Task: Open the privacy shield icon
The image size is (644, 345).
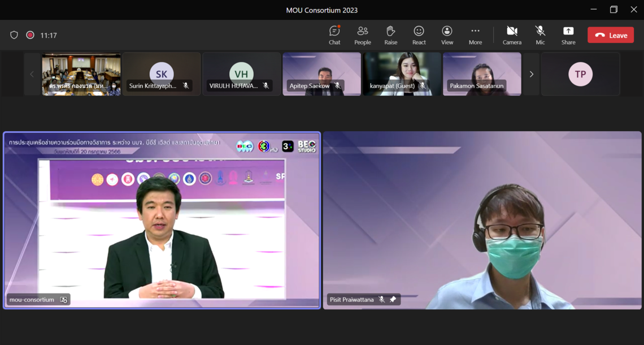Action: click(14, 35)
